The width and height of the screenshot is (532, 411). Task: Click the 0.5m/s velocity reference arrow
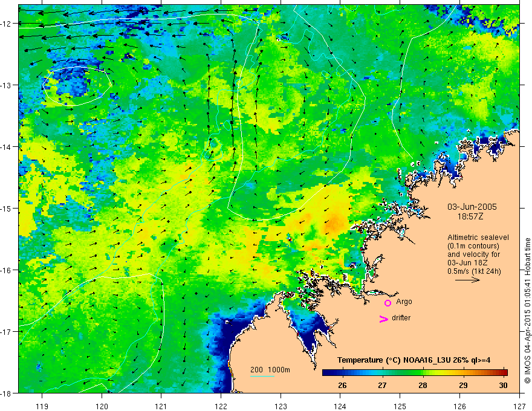point(467,280)
